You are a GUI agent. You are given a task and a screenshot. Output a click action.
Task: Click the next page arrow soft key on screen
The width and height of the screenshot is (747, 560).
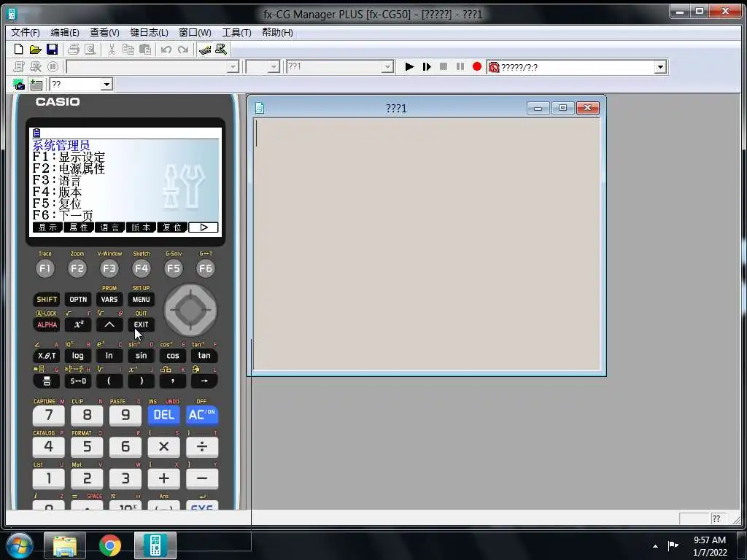coord(204,227)
